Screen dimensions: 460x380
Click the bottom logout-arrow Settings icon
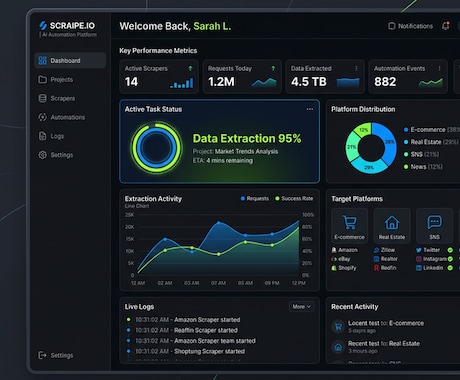pyautogui.click(x=42, y=355)
